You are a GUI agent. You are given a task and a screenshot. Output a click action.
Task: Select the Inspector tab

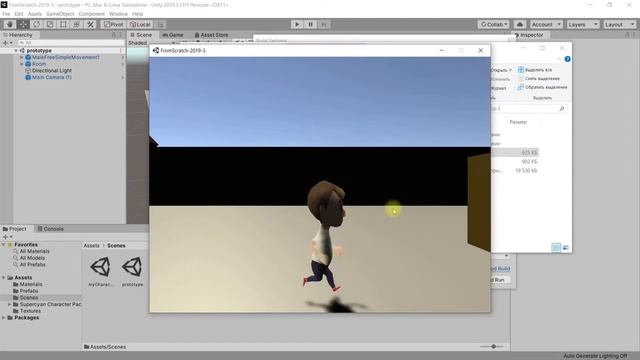click(529, 35)
